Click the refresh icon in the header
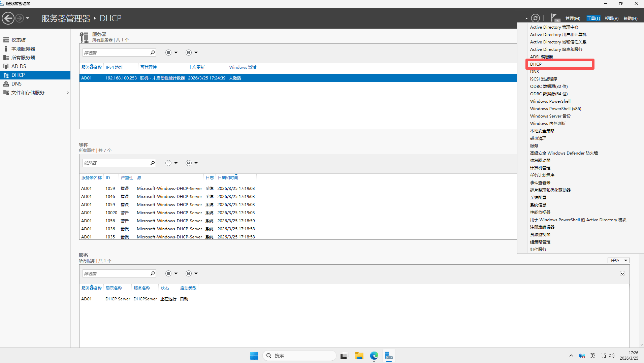Image resolution: width=644 pixels, height=363 pixels. click(x=535, y=18)
